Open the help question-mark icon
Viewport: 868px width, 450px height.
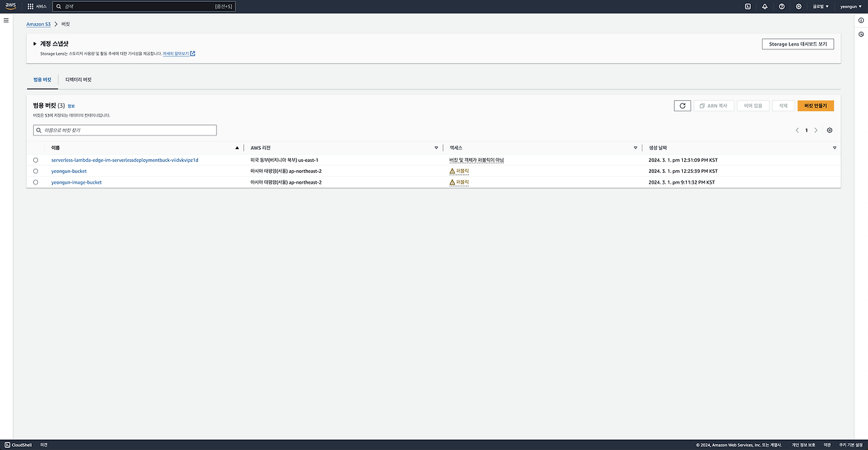coord(782,6)
